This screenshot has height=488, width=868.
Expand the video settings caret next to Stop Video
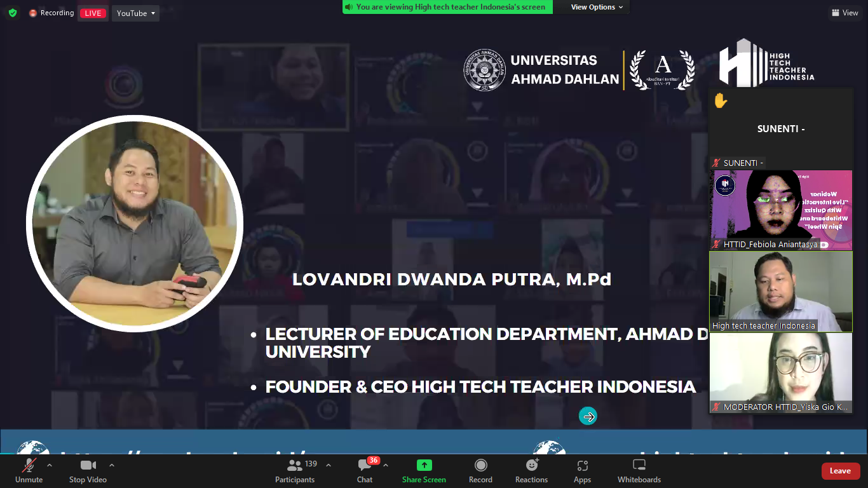click(112, 465)
